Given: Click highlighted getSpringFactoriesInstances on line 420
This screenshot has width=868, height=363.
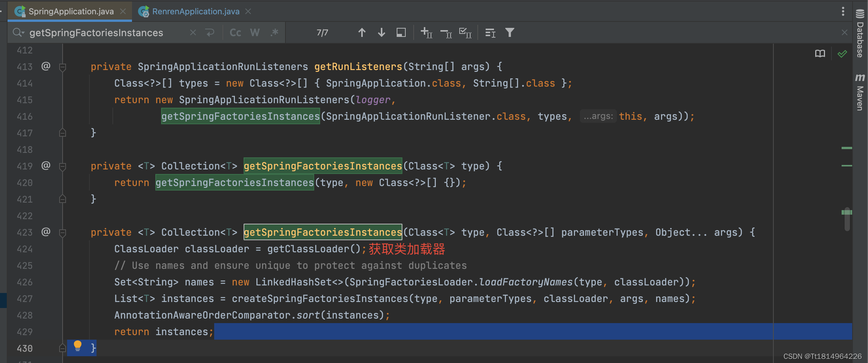Looking at the screenshot, I should 235,183.
